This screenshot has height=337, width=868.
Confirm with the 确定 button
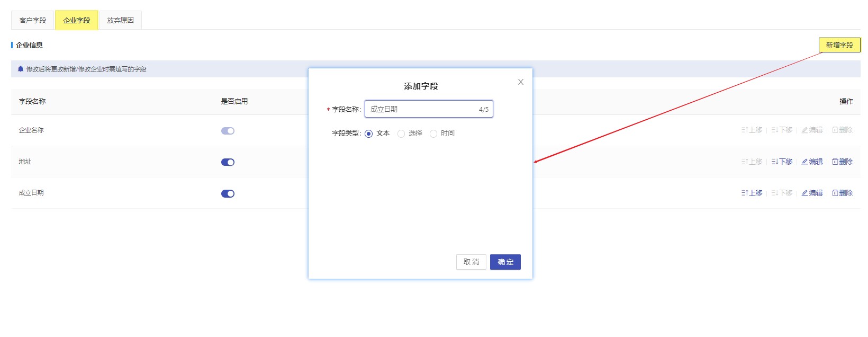coord(505,262)
